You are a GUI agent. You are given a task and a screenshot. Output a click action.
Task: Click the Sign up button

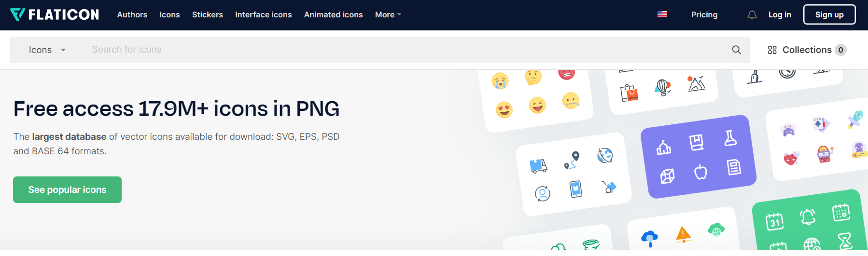coord(829,14)
